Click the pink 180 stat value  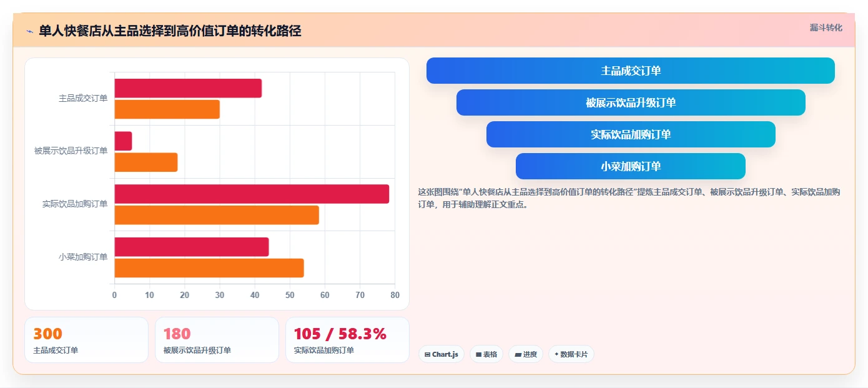tap(177, 334)
